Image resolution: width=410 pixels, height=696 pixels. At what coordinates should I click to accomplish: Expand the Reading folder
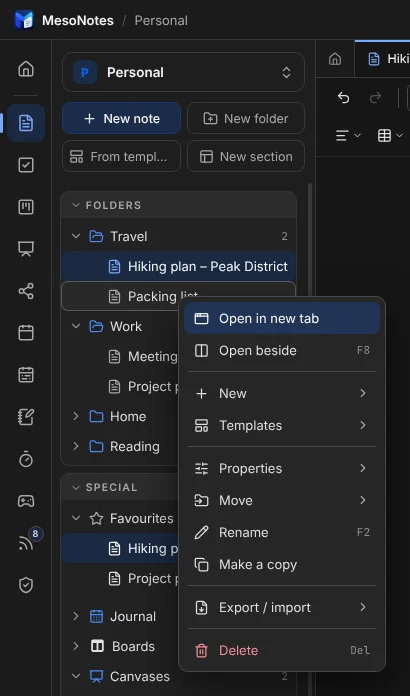[76, 446]
